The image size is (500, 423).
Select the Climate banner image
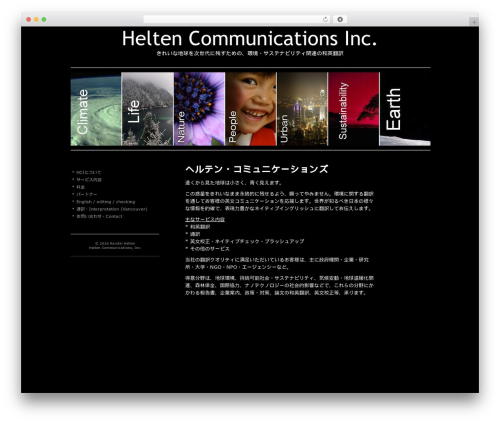pos(96,109)
